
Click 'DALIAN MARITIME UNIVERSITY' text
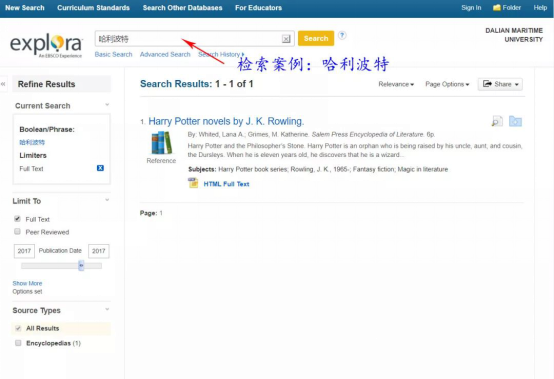click(x=514, y=35)
